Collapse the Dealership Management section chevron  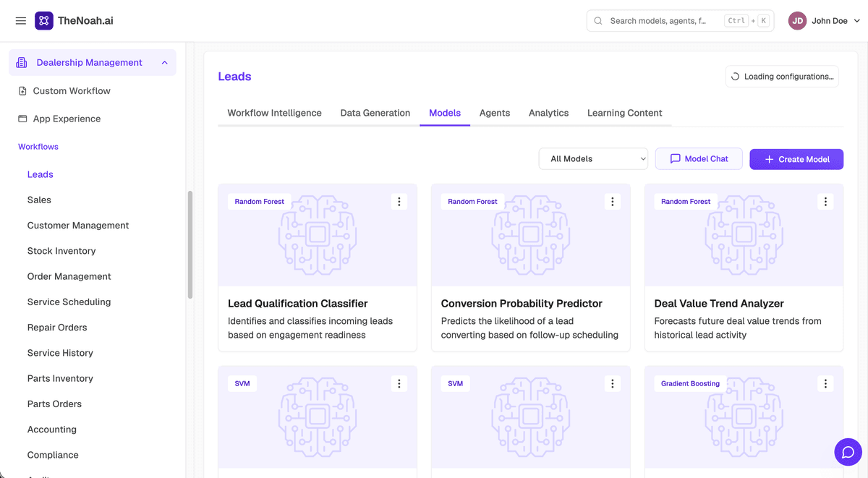pos(164,63)
